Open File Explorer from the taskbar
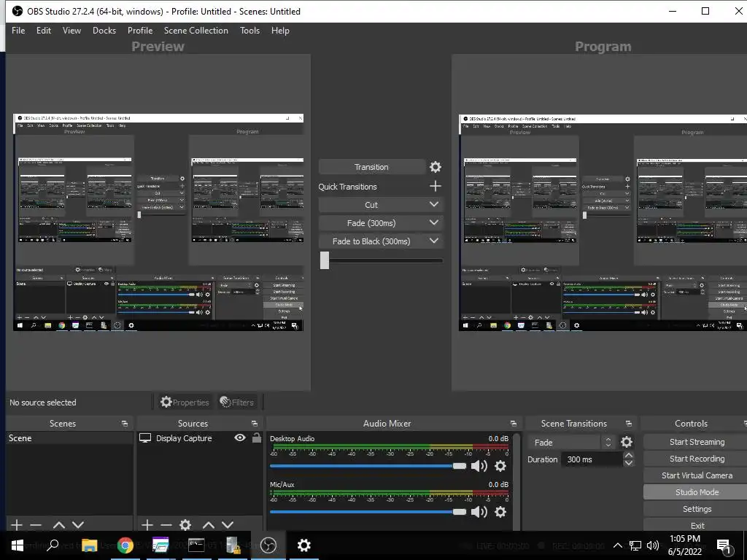 [x=89, y=545]
